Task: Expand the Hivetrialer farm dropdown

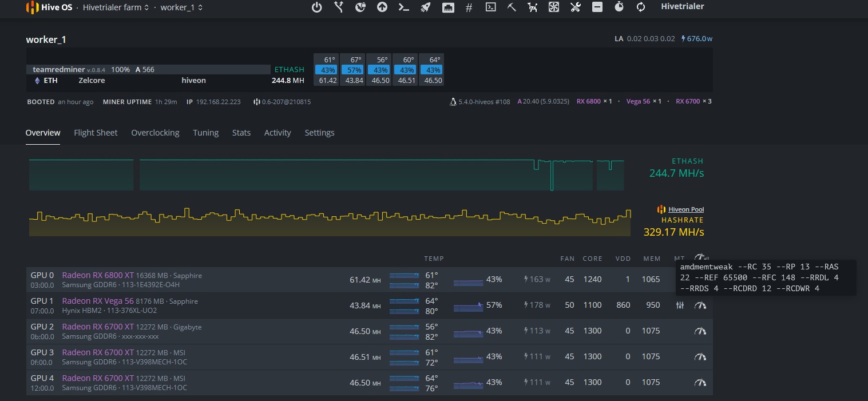Action: click(x=116, y=7)
